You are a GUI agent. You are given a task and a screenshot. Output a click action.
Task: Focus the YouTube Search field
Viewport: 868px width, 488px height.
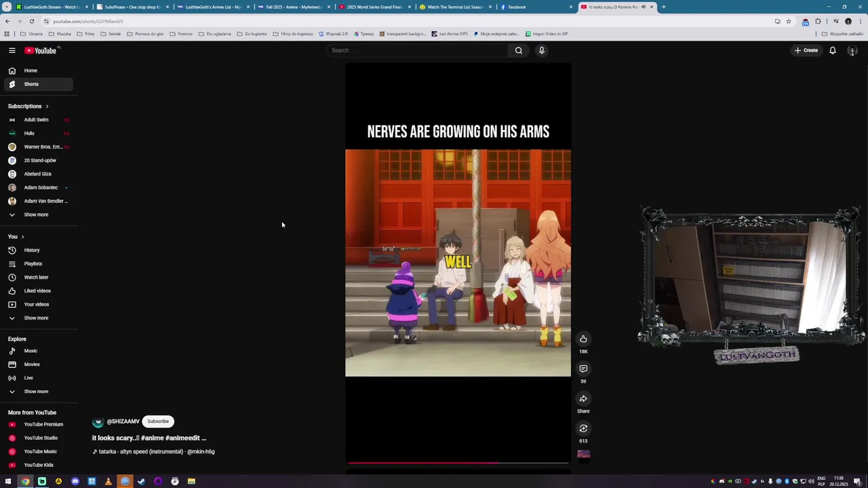tap(417, 50)
